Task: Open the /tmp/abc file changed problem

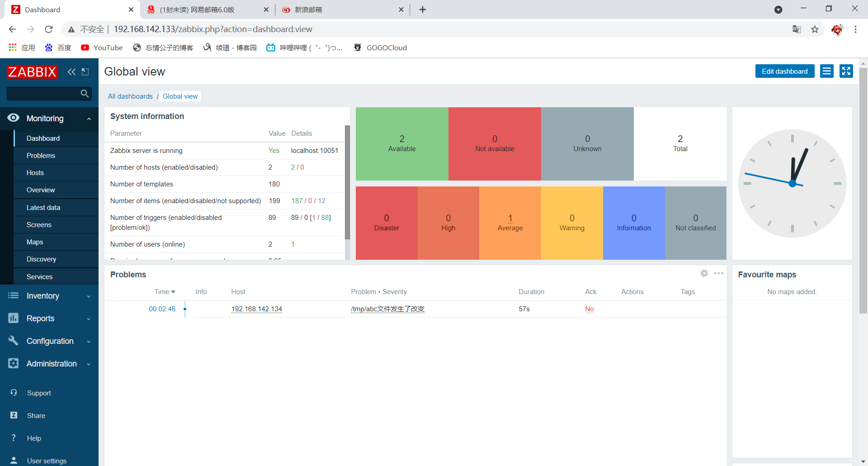Action: pyautogui.click(x=387, y=309)
